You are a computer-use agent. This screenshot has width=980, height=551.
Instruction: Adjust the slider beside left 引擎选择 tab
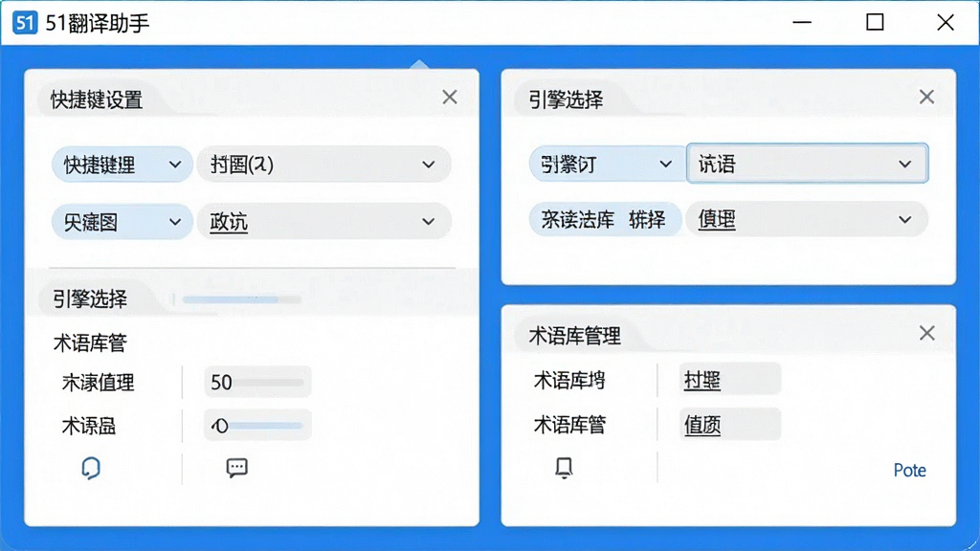(x=241, y=299)
